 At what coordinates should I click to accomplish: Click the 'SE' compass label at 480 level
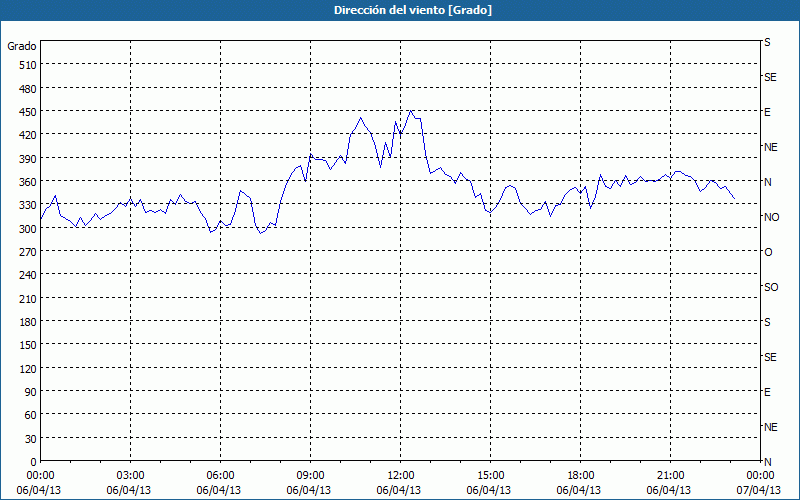[770, 78]
